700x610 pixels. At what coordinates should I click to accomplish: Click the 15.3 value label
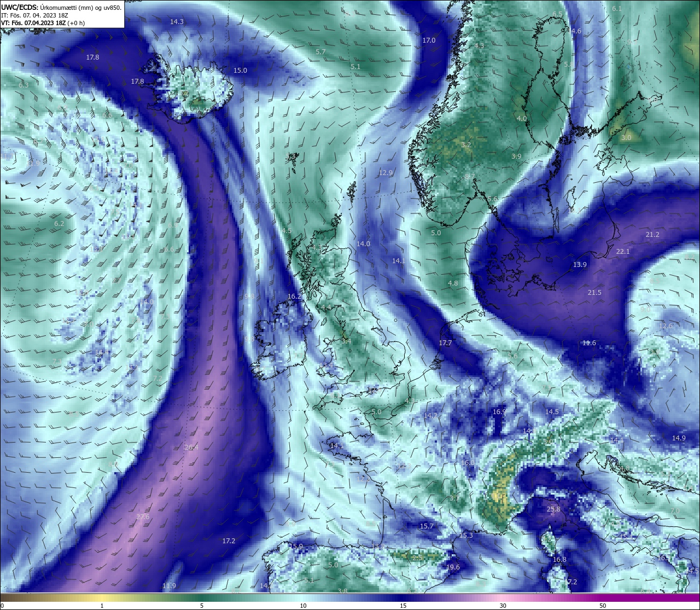pyautogui.click(x=466, y=536)
